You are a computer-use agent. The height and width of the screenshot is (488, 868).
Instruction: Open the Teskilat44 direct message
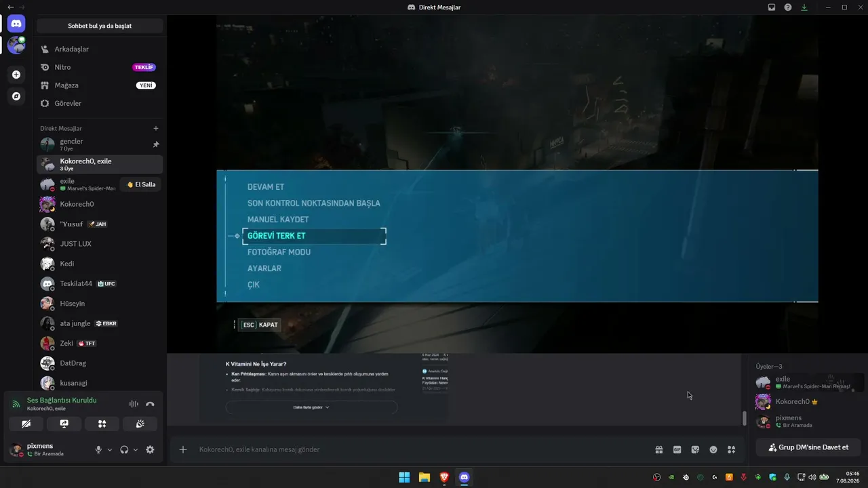100,283
